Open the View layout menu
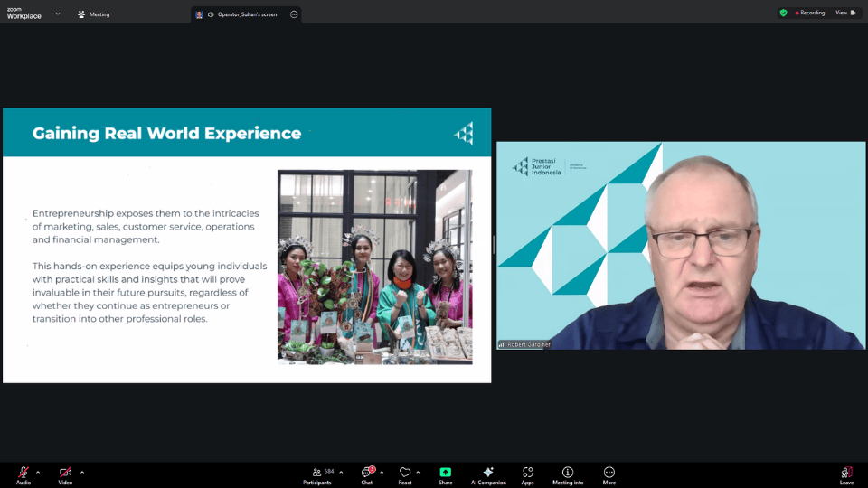868x488 pixels. tap(844, 13)
